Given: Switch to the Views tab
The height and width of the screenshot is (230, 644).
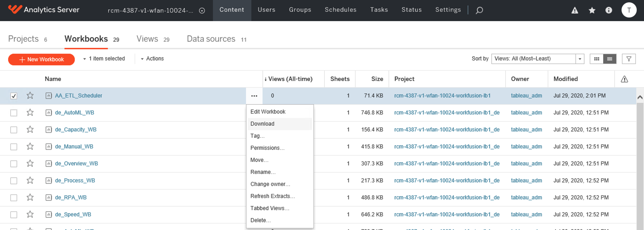Looking at the screenshot, I should [x=153, y=39].
